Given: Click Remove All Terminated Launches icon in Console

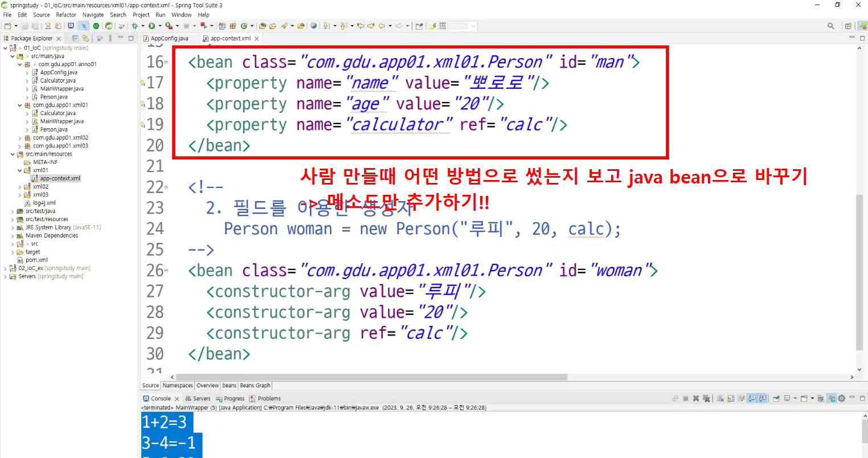Looking at the screenshot, I should [706, 398].
